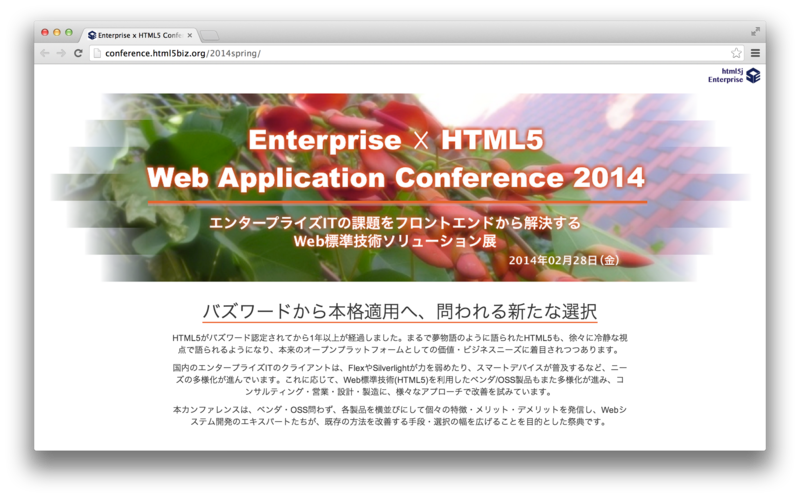800x498 pixels.
Task: Click the favicon on the Enterprise x HTML5 tab
Action: 92,35
